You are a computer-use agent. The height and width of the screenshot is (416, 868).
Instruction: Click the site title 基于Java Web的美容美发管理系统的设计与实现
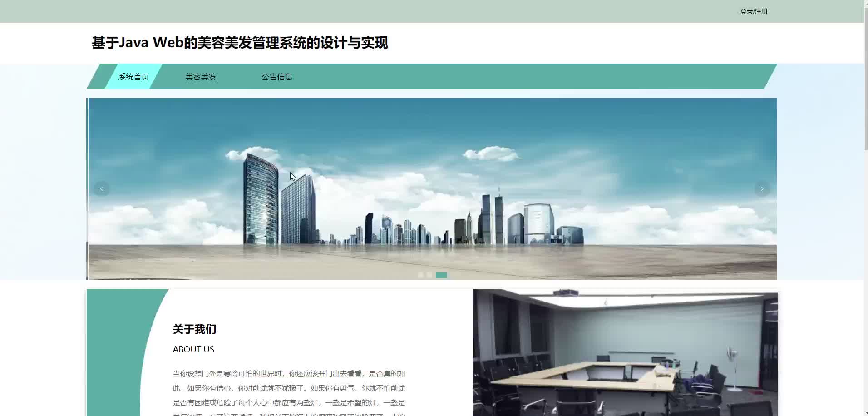tap(240, 43)
